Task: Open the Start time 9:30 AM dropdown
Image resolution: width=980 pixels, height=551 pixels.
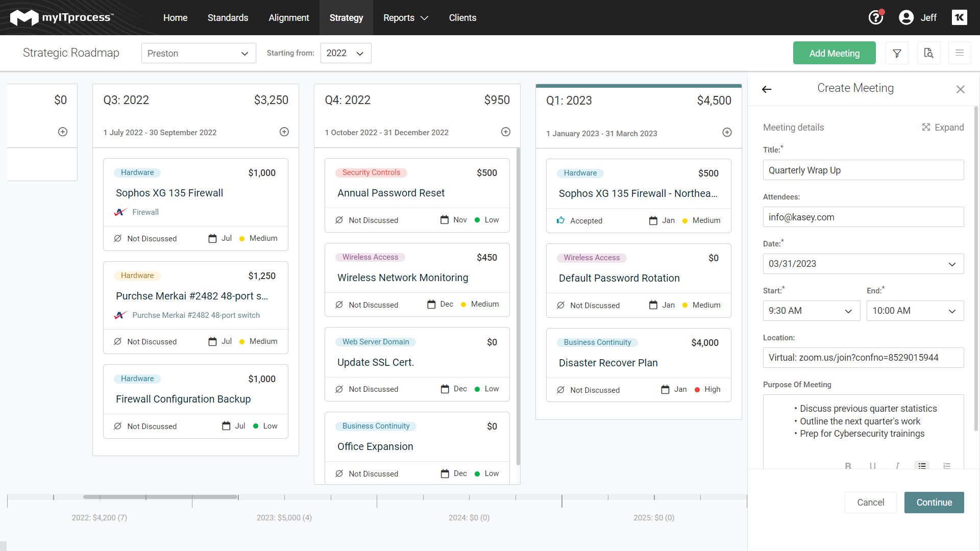Action: point(811,311)
